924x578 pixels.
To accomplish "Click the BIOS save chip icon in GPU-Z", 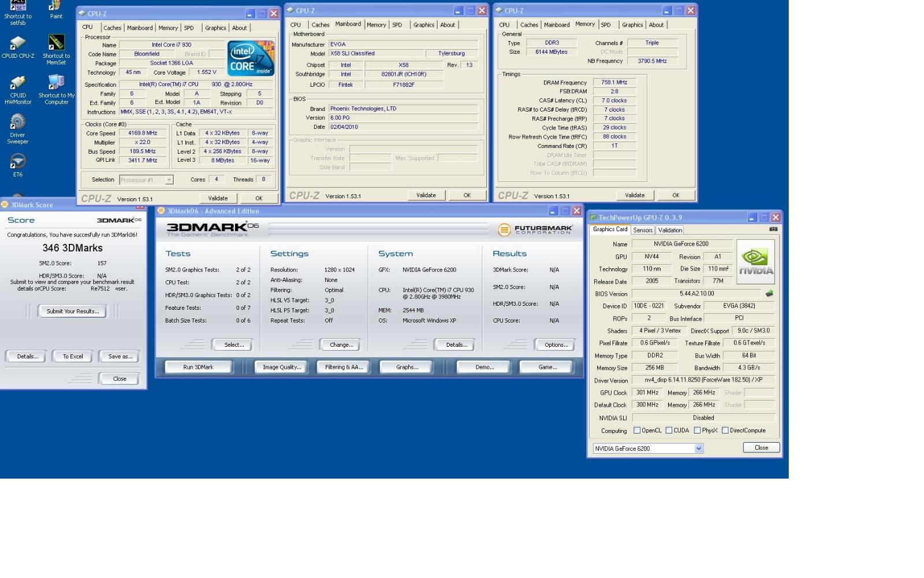I will click(x=769, y=294).
